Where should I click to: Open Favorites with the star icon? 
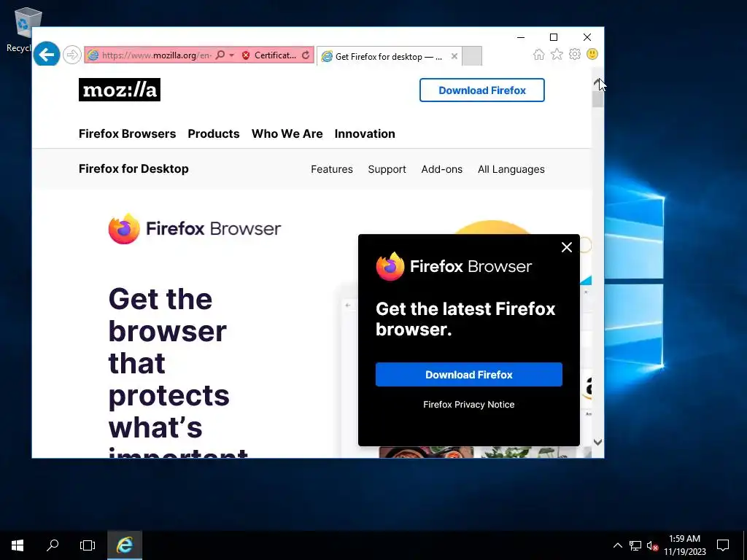[x=557, y=54]
